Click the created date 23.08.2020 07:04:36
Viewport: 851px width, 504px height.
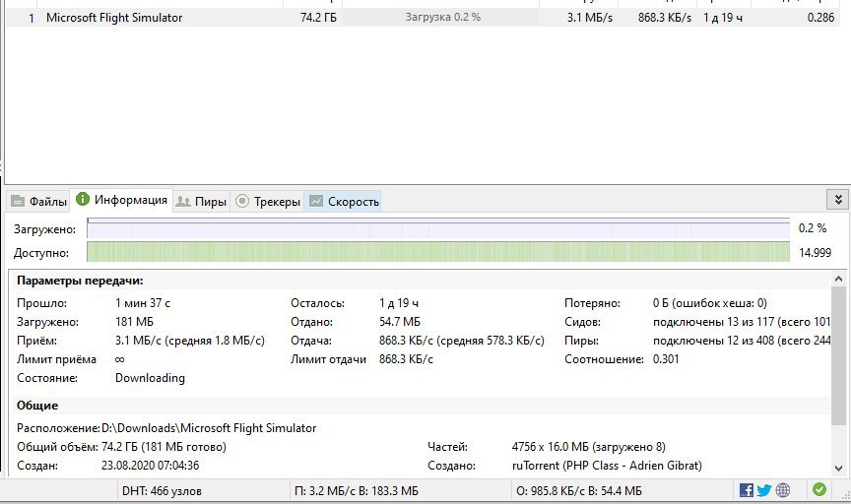[151, 466]
